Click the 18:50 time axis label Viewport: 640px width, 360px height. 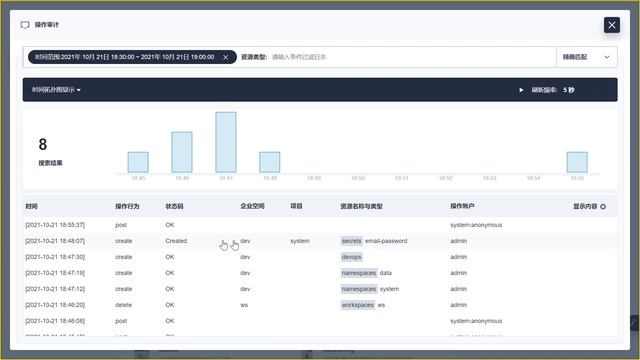click(x=358, y=178)
